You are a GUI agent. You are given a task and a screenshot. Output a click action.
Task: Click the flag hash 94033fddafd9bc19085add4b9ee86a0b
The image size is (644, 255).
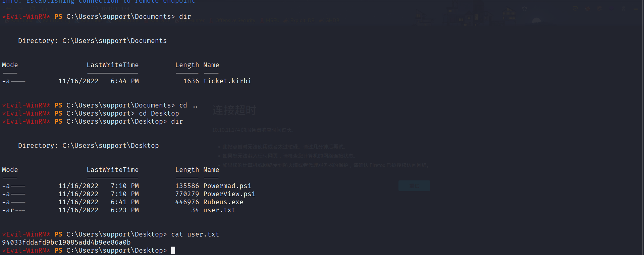pos(66,242)
